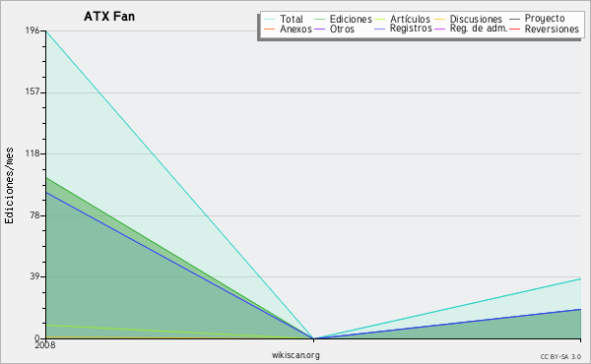Select the Artículos legend label
591x364 pixels.
pyautogui.click(x=410, y=19)
